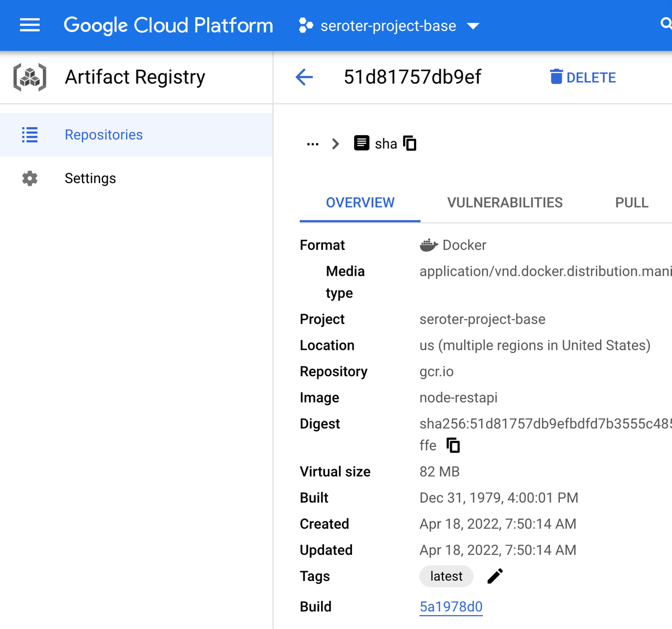This screenshot has width=672, height=629.
Task: Edit tags using the pencil icon
Action: [x=495, y=576]
